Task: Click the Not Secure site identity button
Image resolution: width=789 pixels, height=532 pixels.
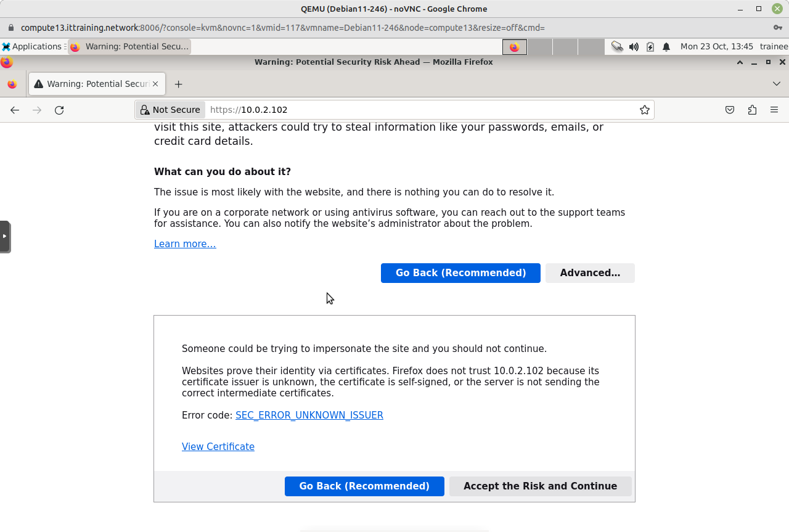Action: (170, 110)
